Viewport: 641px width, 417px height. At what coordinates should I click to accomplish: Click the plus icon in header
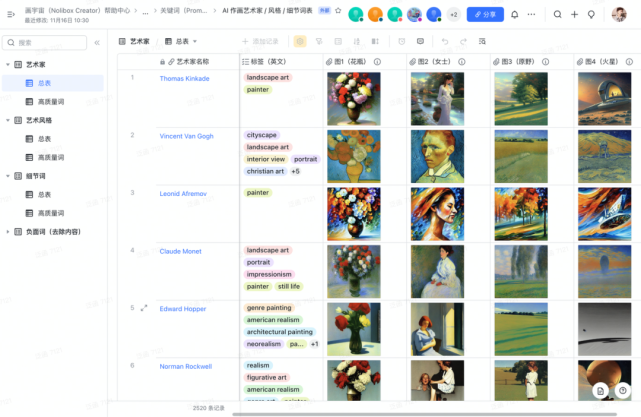point(574,14)
